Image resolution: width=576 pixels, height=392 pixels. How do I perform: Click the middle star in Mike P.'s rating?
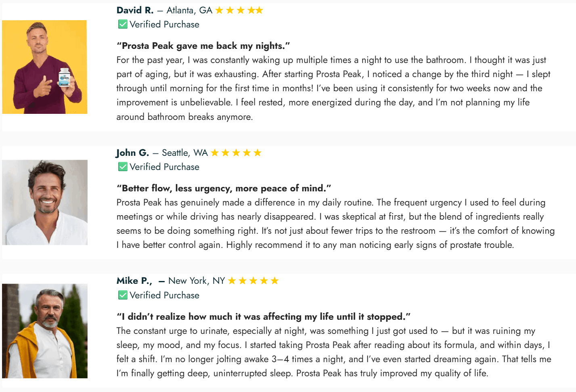253,281
